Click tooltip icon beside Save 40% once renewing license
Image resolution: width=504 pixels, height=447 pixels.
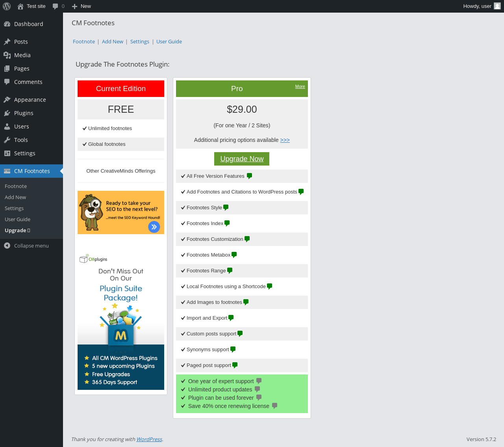pyautogui.click(x=275, y=406)
